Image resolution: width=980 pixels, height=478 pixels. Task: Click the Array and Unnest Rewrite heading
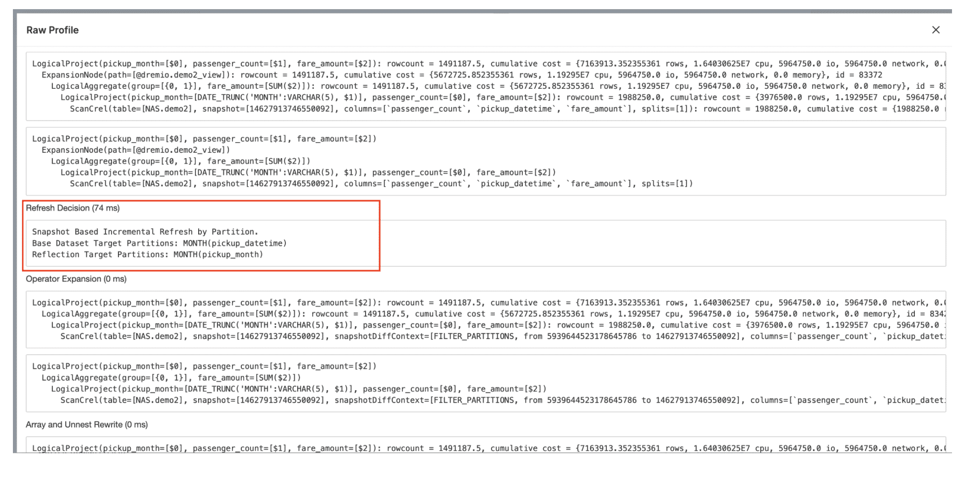87,425
